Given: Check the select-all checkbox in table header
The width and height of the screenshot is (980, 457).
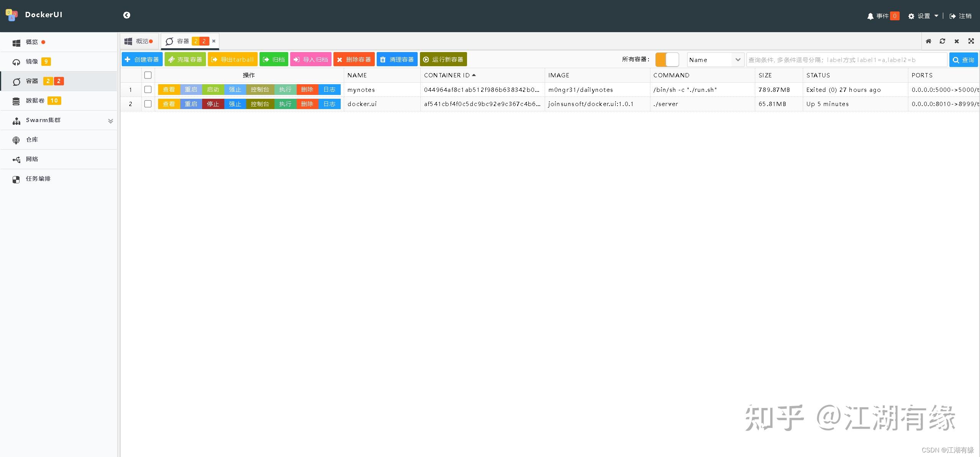Looking at the screenshot, I should [148, 75].
